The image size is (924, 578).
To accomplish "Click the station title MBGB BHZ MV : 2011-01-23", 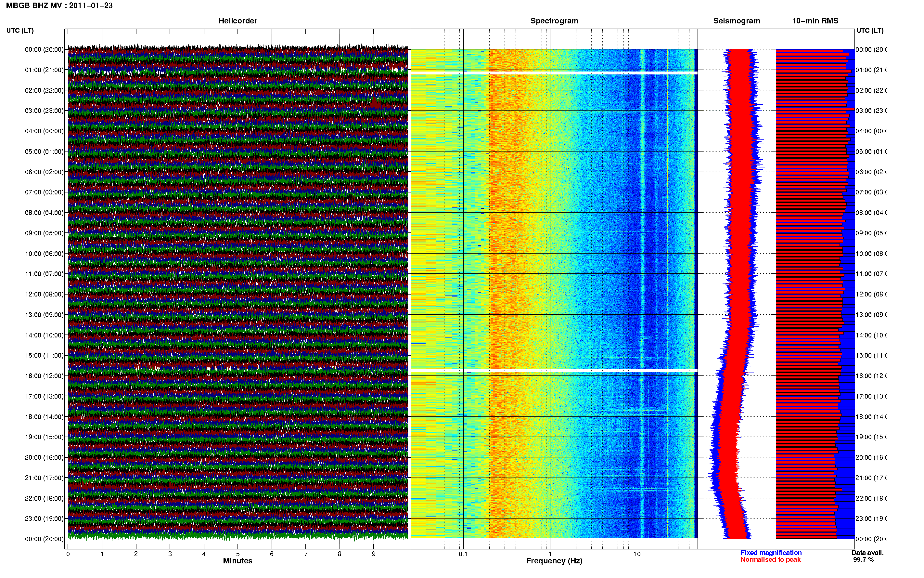I will tap(59, 5).
